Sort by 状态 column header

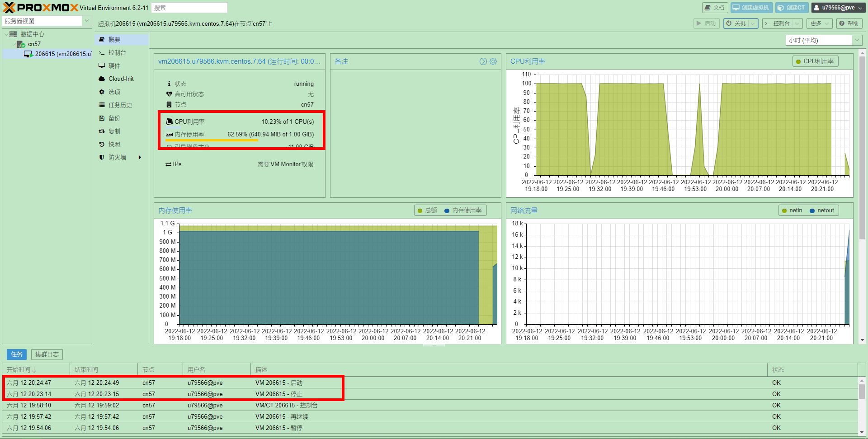pos(812,370)
